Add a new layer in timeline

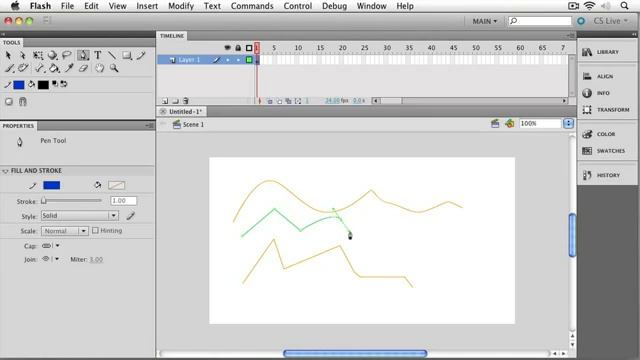click(165, 101)
